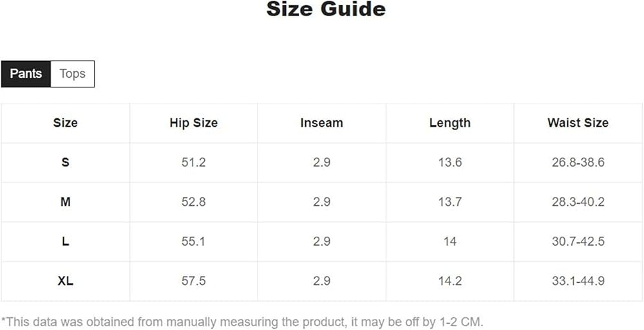The height and width of the screenshot is (330, 644).
Task: Select the size M row label
Action: [65, 202]
